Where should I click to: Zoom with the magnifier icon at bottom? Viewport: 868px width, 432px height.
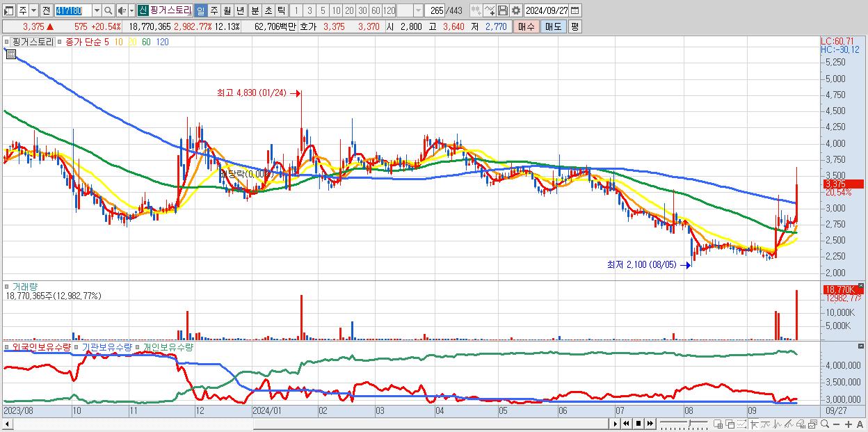(825, 424)
